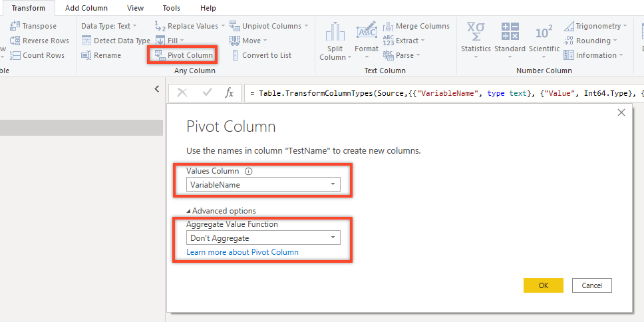Click inside the formula bar text

pos(444,93)
